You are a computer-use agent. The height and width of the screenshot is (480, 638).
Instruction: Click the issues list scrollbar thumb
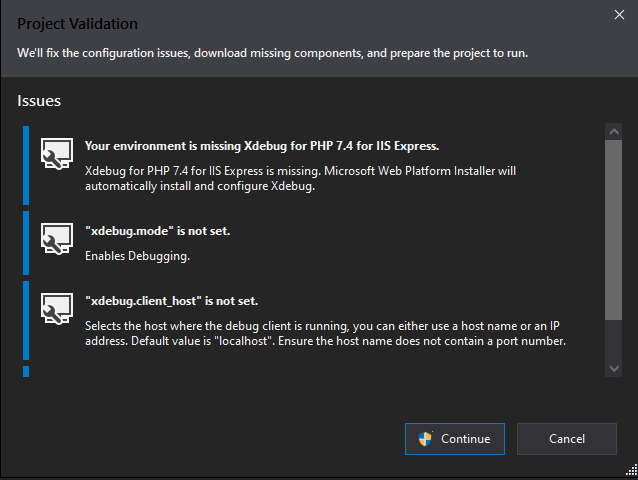(614, 230)
